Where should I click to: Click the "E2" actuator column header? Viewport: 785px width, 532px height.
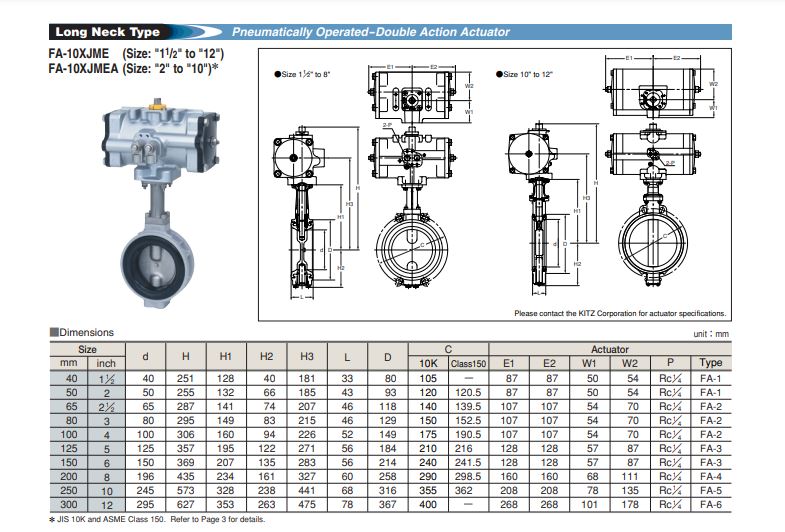tap(549, 362)
